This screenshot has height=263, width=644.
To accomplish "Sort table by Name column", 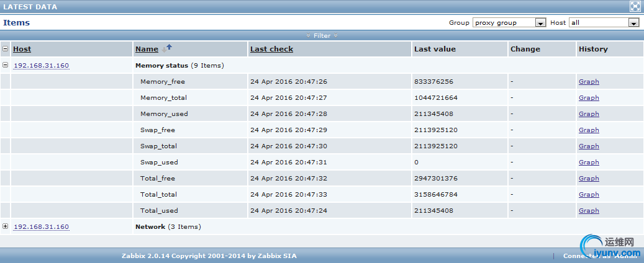I will coord(147,49).
